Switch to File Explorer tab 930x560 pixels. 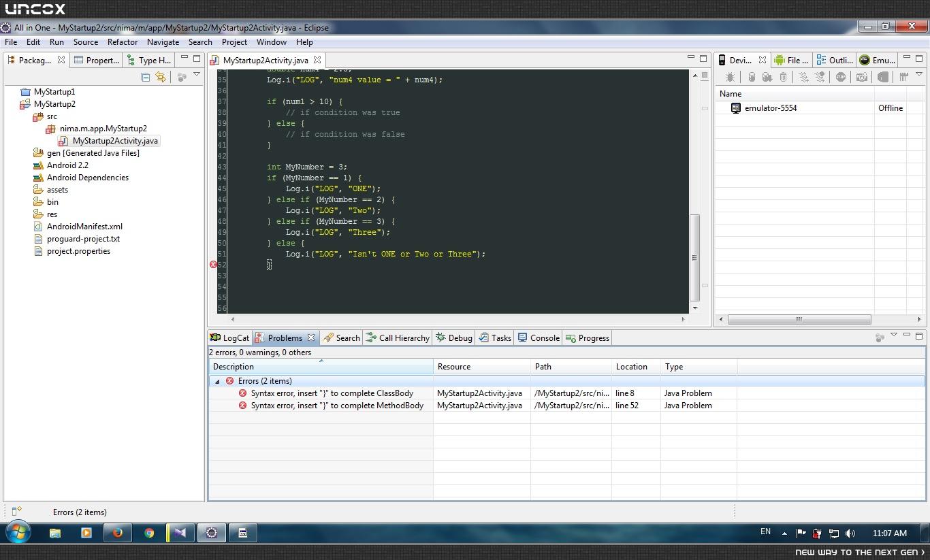(791, 60)
